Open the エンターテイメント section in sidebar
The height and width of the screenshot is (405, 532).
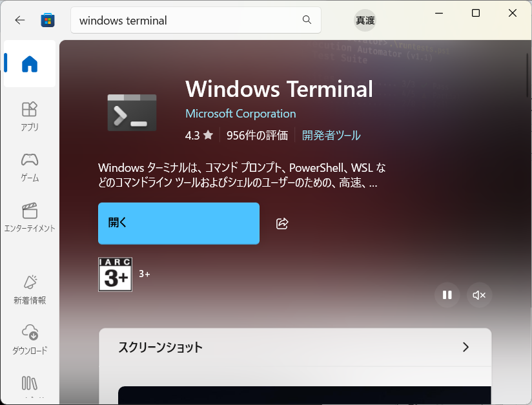[30, 217]
